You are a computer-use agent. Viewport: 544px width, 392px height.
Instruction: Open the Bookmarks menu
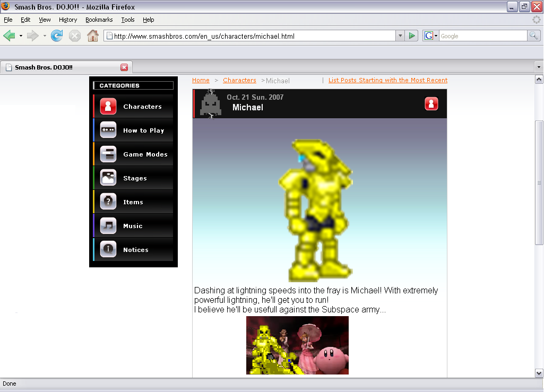pos(99,20)
